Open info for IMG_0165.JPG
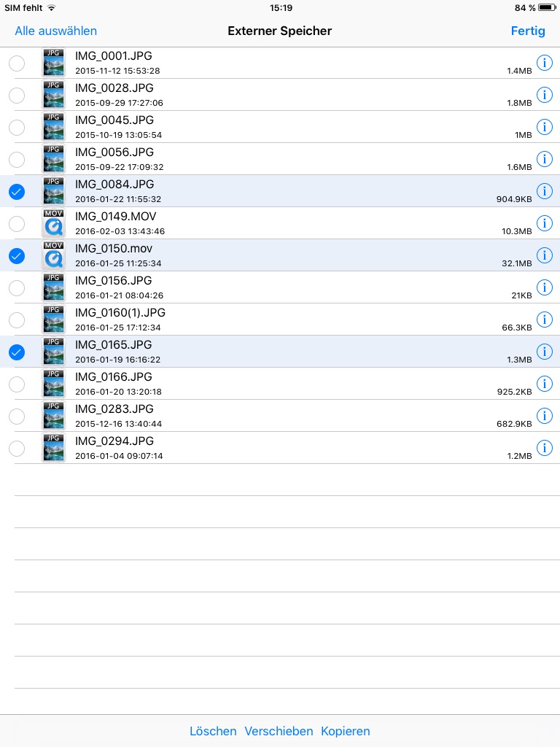560x747 pixels. [544, 352]
